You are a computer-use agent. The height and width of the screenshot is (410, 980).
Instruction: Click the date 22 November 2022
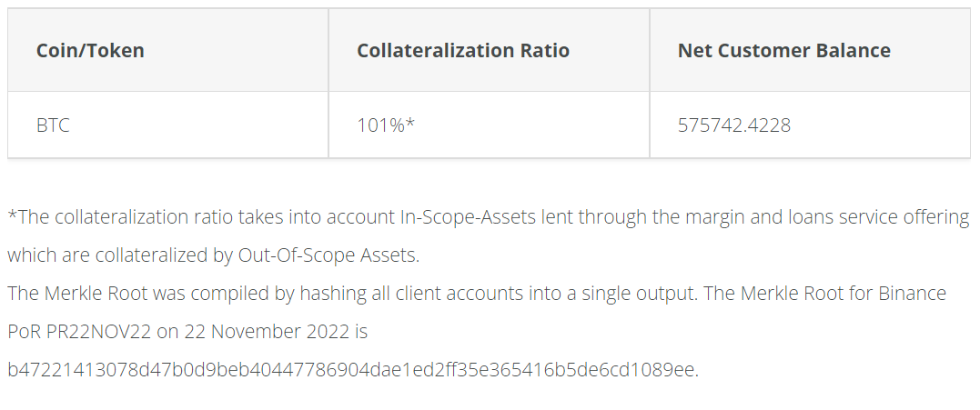pyautogui.click(x=274, y=332)
